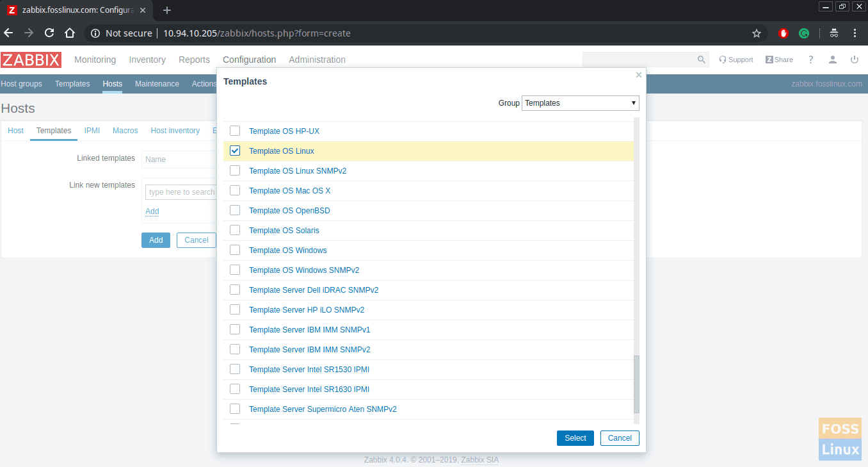The width and height of the screenshot is (868, 467).
Task: Click the browser forward arrow
Action: coord(29,33)
